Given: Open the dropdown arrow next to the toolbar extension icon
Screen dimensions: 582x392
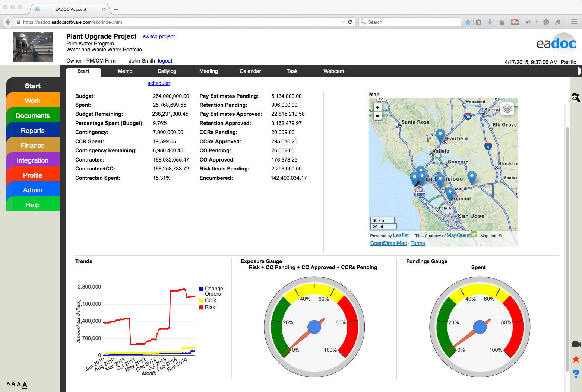Looking at the screenshot, I should click(x=537, y=22).
